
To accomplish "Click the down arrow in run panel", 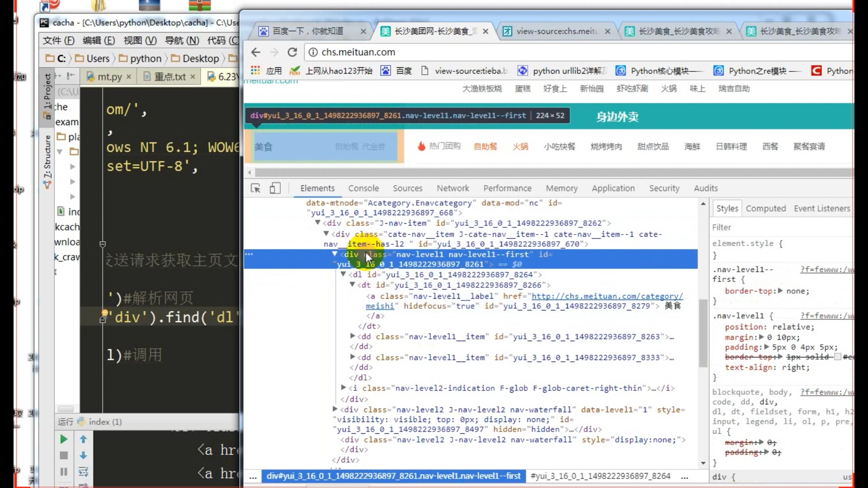I will click(83, 455).
